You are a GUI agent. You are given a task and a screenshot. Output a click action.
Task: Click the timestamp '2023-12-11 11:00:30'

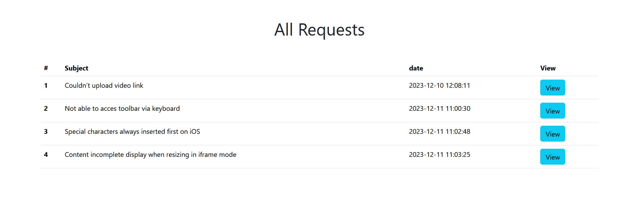coord(439,108)
